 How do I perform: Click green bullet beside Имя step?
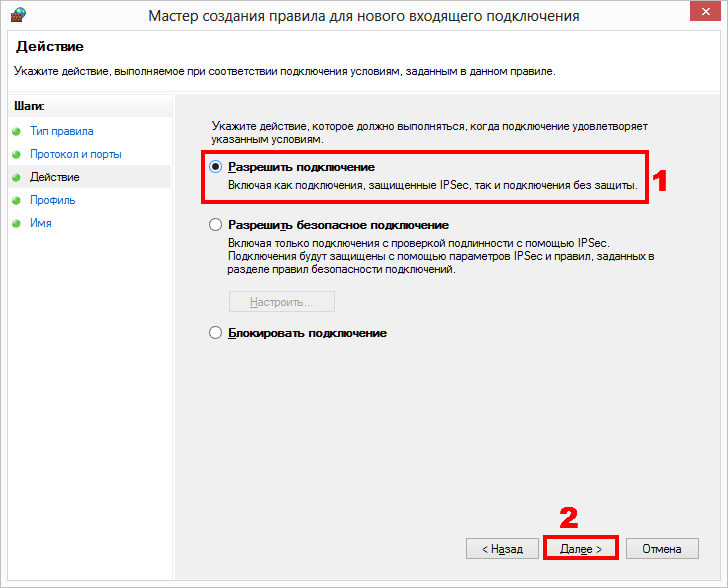pos(16,223)
